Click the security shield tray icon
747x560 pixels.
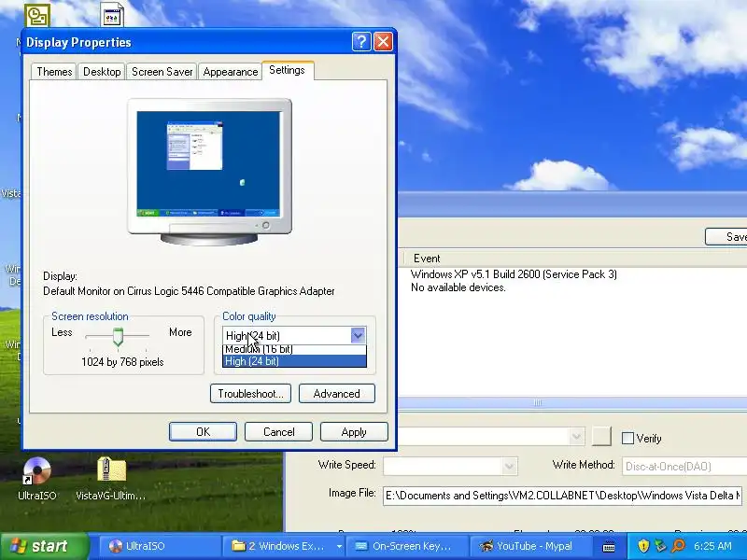tap(643, 546)
